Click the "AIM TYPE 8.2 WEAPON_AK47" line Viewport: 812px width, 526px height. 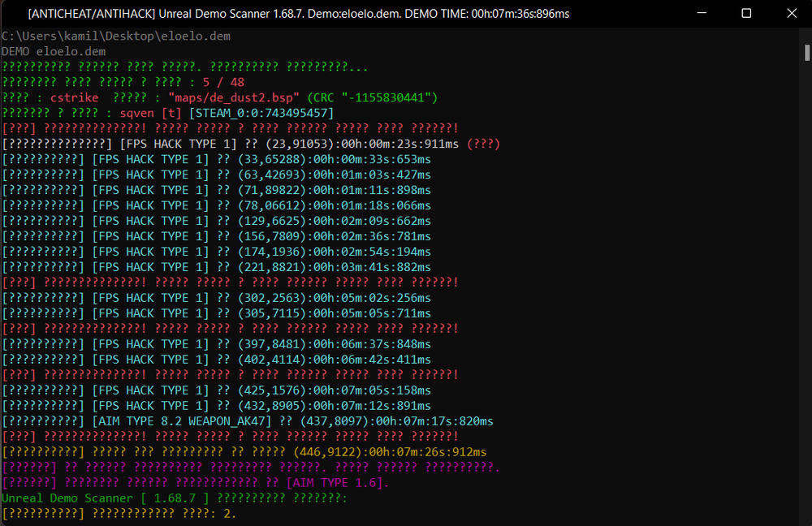(248, 421)
